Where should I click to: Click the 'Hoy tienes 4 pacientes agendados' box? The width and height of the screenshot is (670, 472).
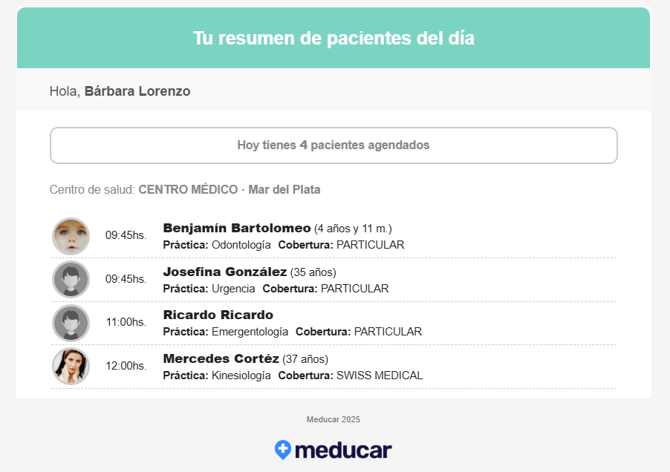333,145
